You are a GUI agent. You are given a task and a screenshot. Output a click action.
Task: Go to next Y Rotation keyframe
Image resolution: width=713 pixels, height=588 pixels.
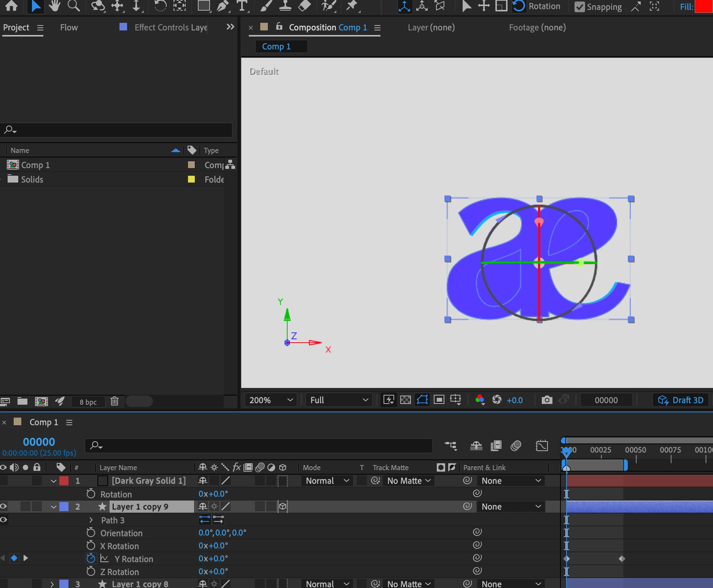26,558
